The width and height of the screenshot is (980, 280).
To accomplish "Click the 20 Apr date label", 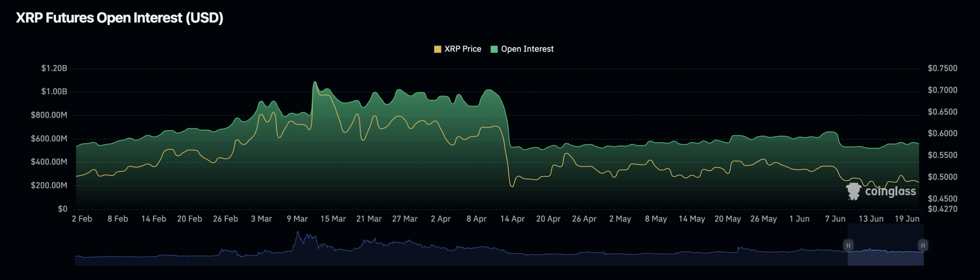I will pyautogui.click(x=548, y=219).
